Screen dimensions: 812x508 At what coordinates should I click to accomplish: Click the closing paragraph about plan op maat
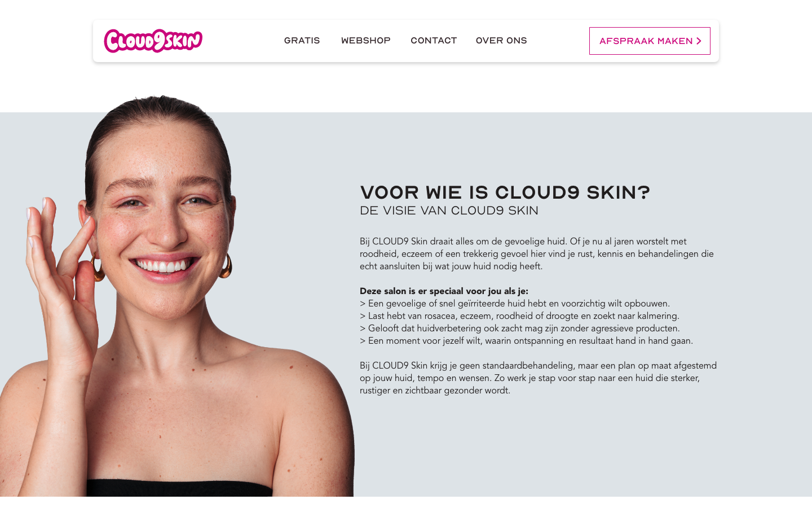(538, 378)
